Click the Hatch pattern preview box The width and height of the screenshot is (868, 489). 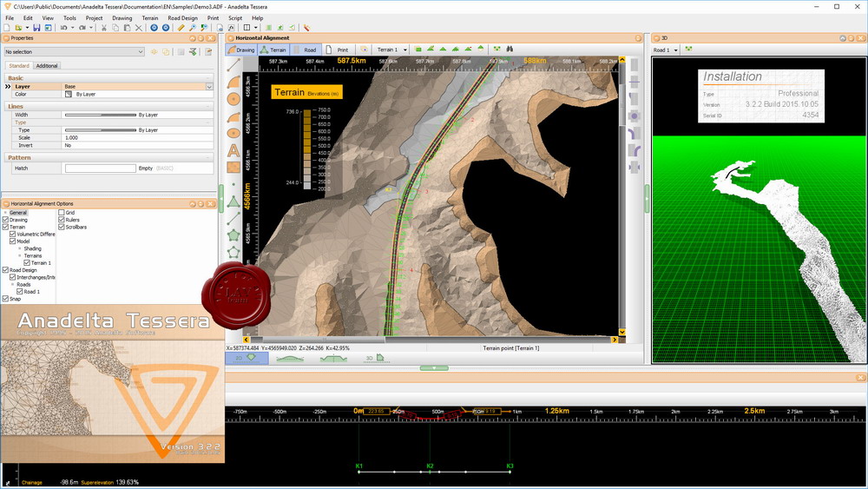tap(100, 169)
